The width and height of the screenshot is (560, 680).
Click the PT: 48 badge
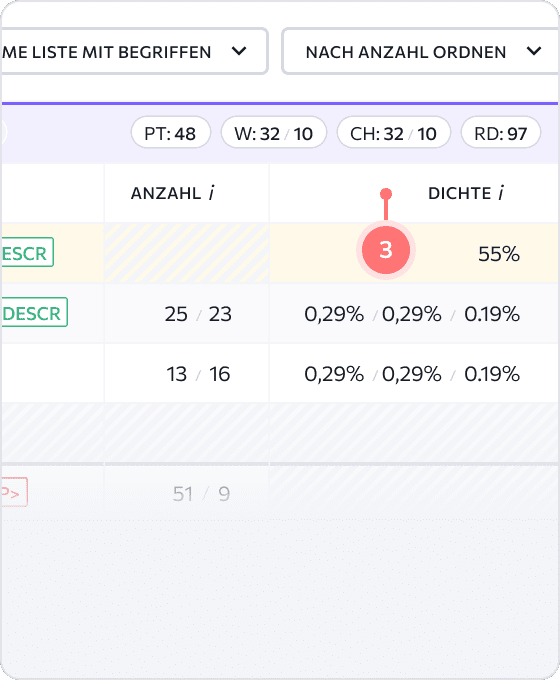170,133
